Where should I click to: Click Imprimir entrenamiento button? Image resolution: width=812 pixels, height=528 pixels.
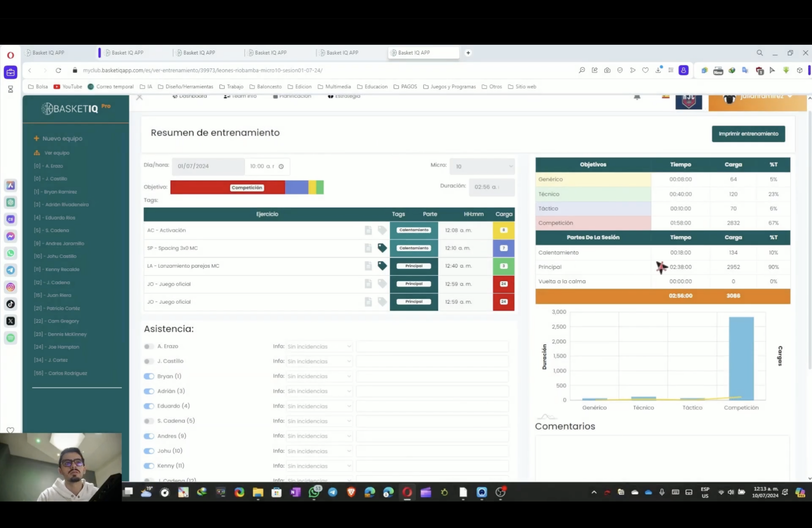pyautogui.click(x=748, y=134)
